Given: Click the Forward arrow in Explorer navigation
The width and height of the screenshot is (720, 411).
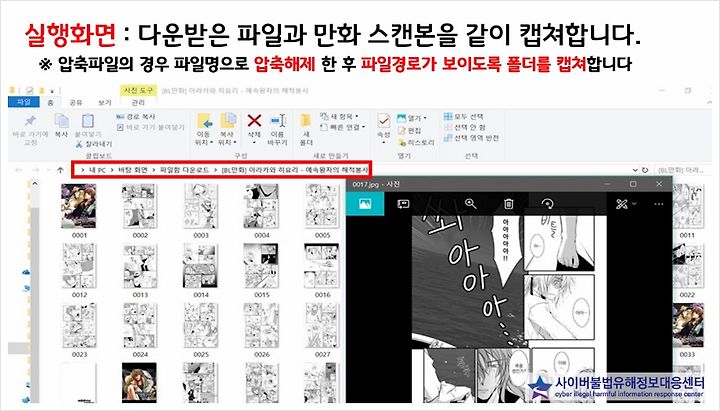Looking at the screenshot, I should pos(36,170).
